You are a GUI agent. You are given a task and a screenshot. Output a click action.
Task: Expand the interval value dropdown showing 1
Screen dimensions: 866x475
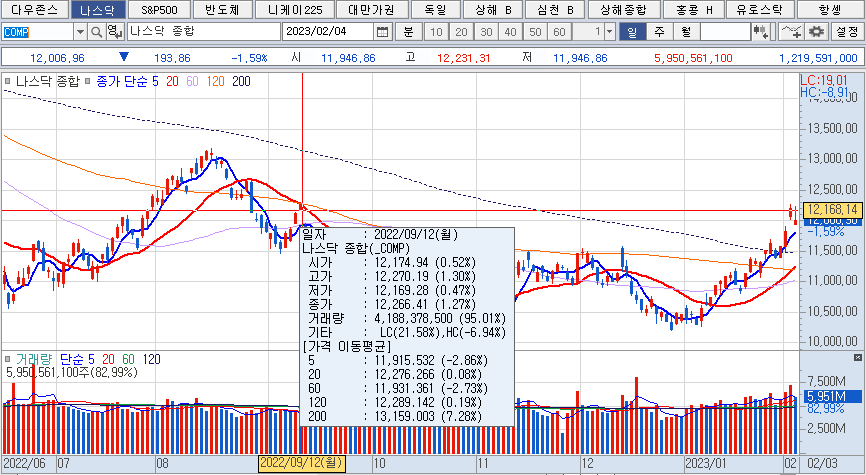click(610, 32)
